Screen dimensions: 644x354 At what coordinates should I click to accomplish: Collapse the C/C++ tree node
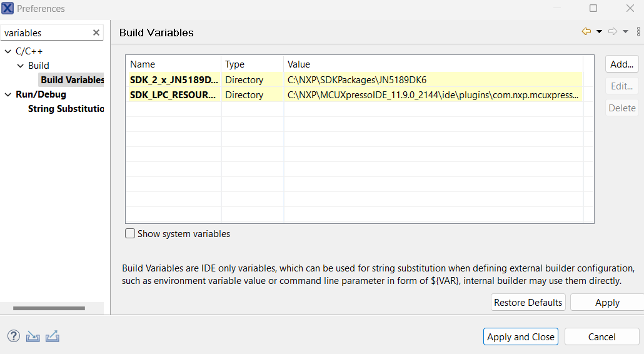(x=8, y=51)
